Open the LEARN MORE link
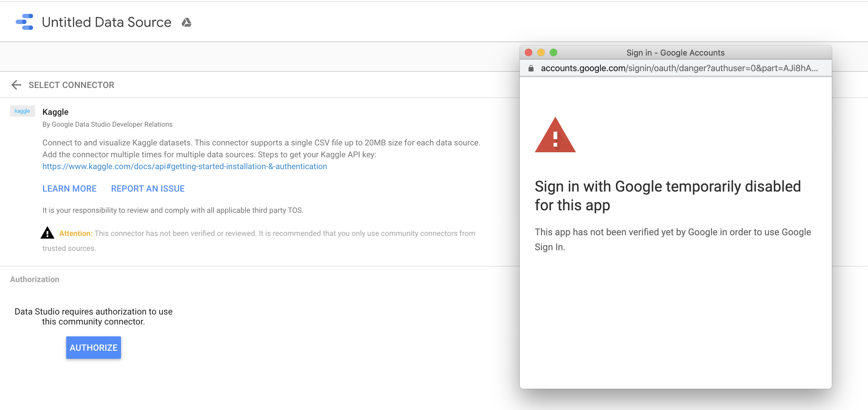868x410 pixels. (69, 189)
